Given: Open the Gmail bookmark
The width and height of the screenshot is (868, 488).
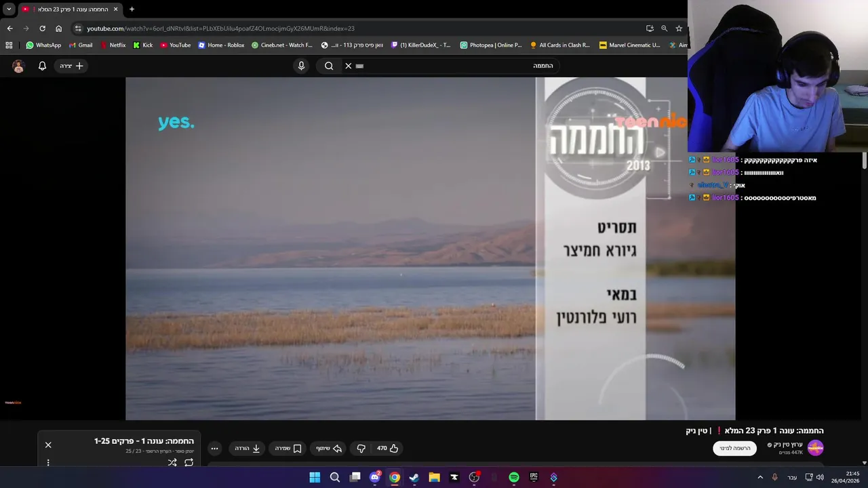Looking at the screenshot, I should tap(81, 45).
